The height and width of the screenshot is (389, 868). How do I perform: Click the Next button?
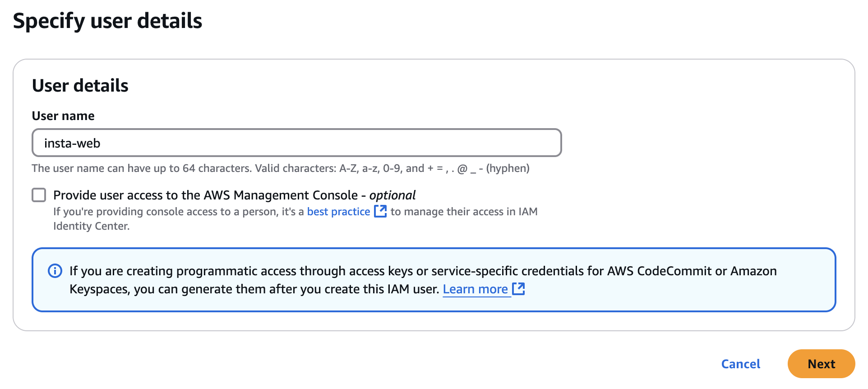pyautogui.click(x=821, y=364)
